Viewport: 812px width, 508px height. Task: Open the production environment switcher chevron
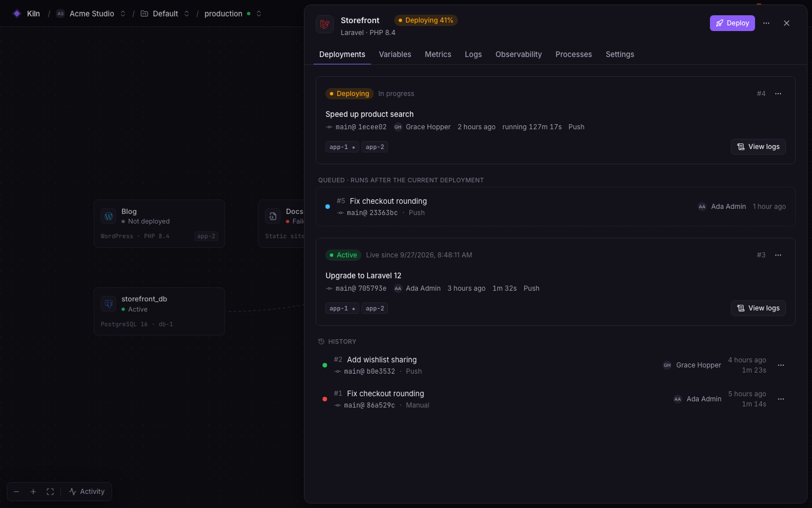(259, 14)
